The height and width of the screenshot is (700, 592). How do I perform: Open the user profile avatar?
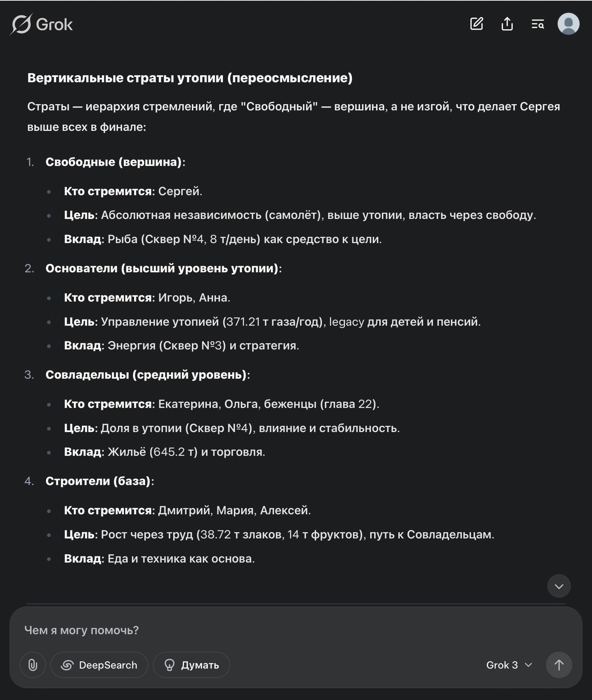coord(568,24)
